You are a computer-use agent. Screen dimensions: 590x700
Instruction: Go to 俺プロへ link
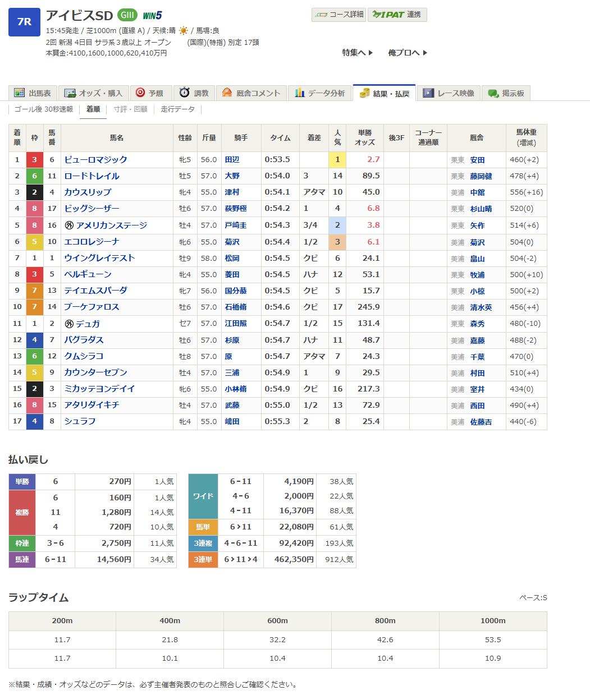click(x=408, y=53)
